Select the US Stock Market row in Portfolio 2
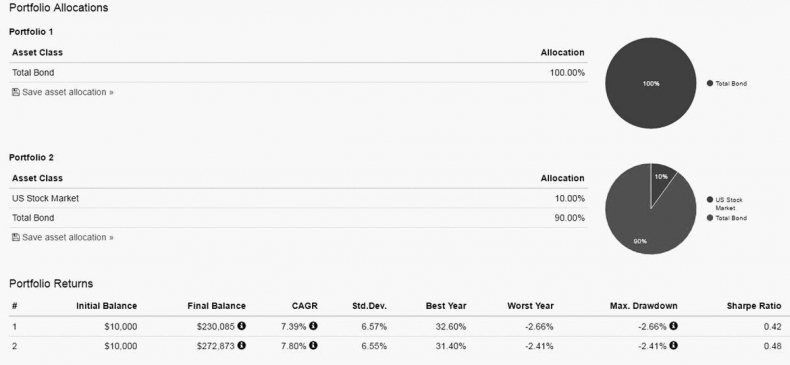This screenshot has width=790, height=365. 298,198
